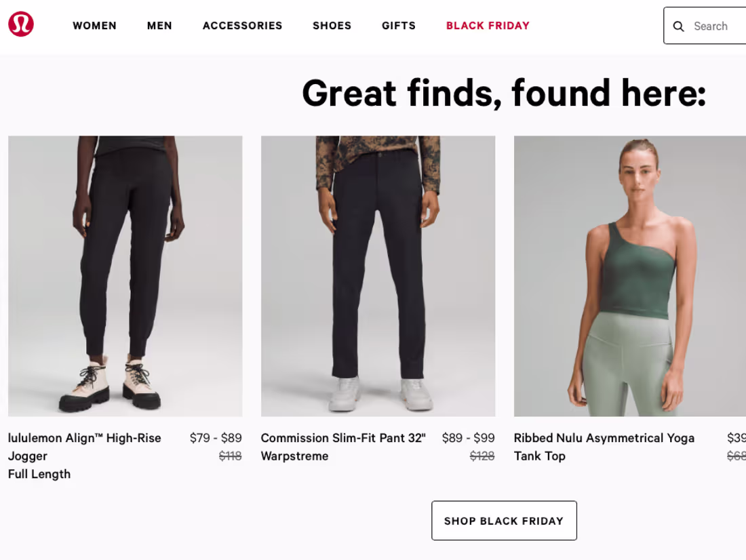Image resolution: width=746 pixels, height=560 pixels.
Task: Open the Gifts menu
Action: (x=399, y=26)
